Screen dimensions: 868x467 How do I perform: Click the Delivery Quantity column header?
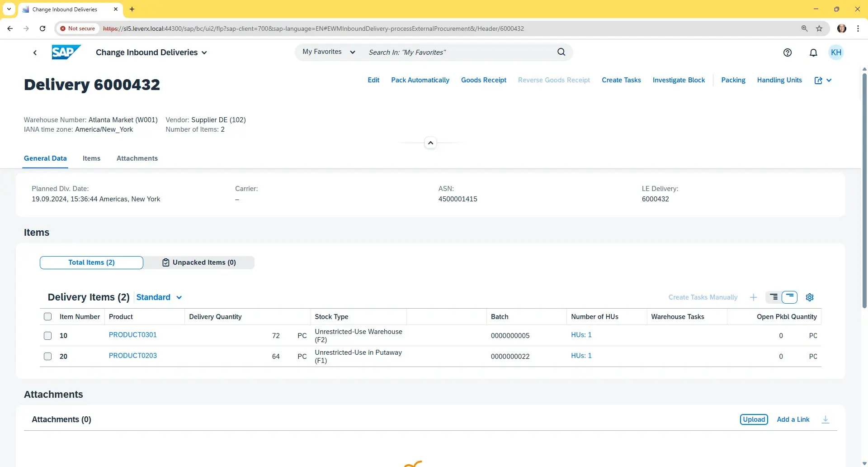point(247,317)
